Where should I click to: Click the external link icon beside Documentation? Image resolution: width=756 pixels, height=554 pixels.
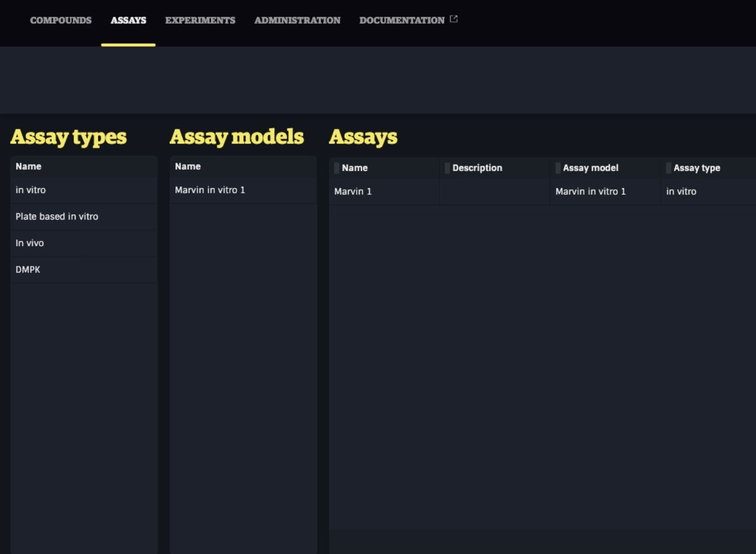454,19
